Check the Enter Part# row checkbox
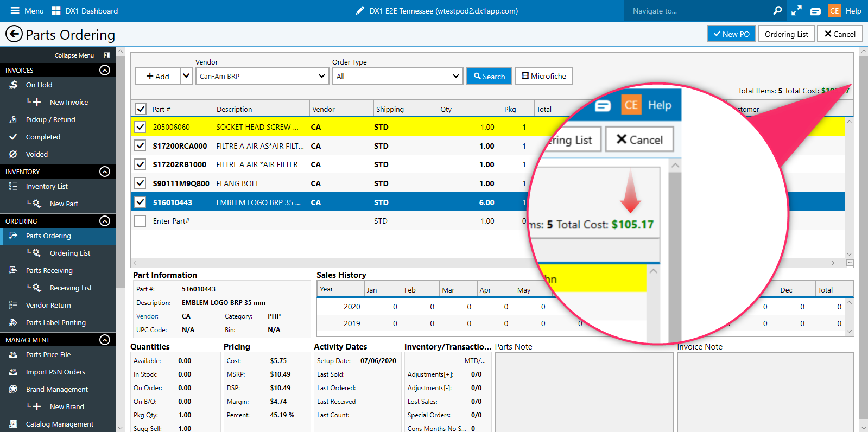Viewport: 868px width, 432px height. pyautogui.click(x=140, y=221)
